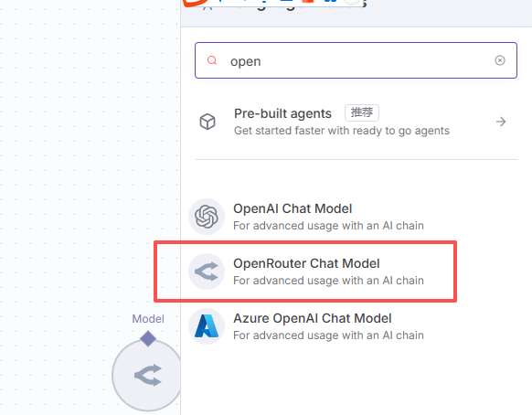532x415 pixels.
Task: Click 'Get started faster with ready to go agents'
Action: coord(342,131)
